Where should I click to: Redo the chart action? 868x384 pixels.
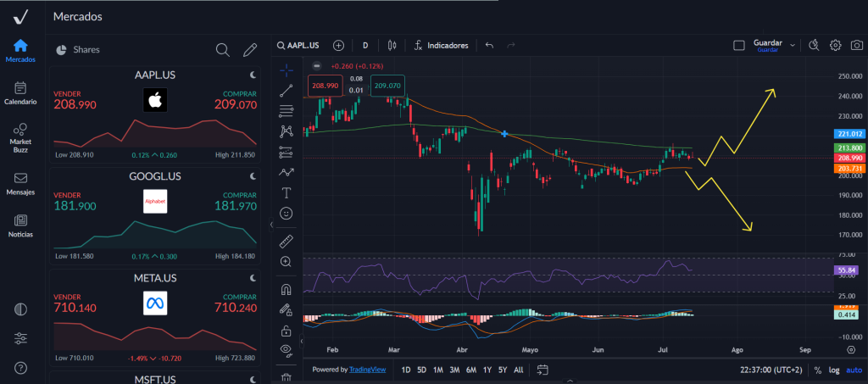tap(511, 46)
